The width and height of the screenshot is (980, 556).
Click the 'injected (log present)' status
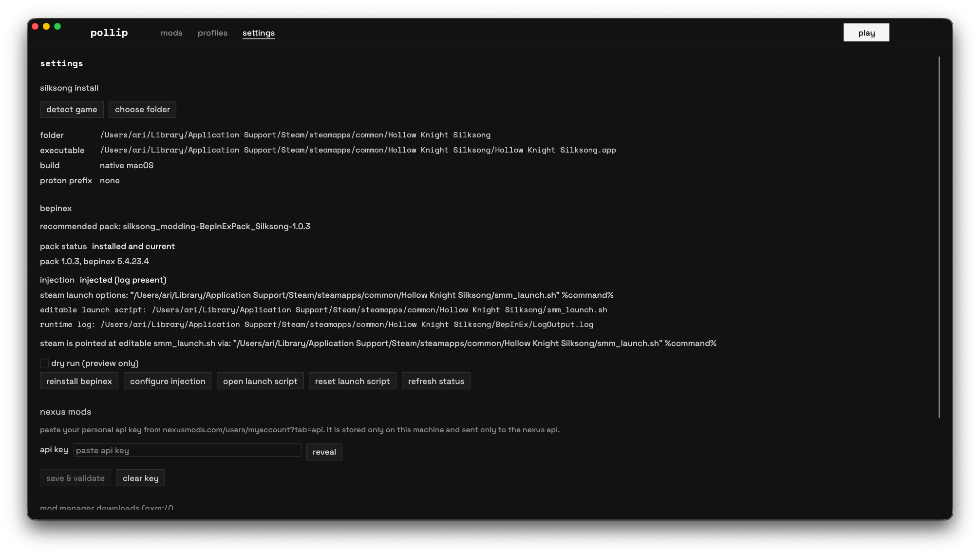point(123,280)
